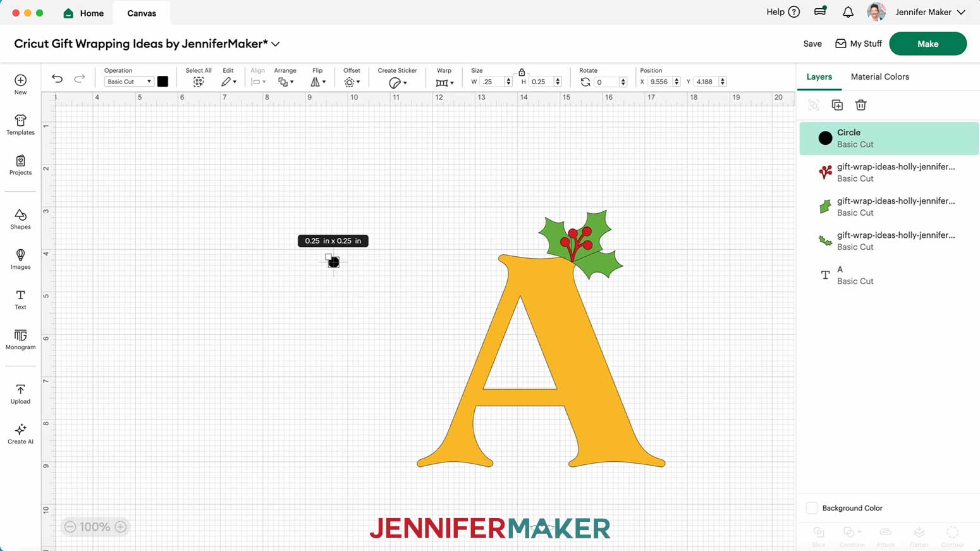Click the Position Y stepper arrows
Screen dimensions: 980x551
723,82
